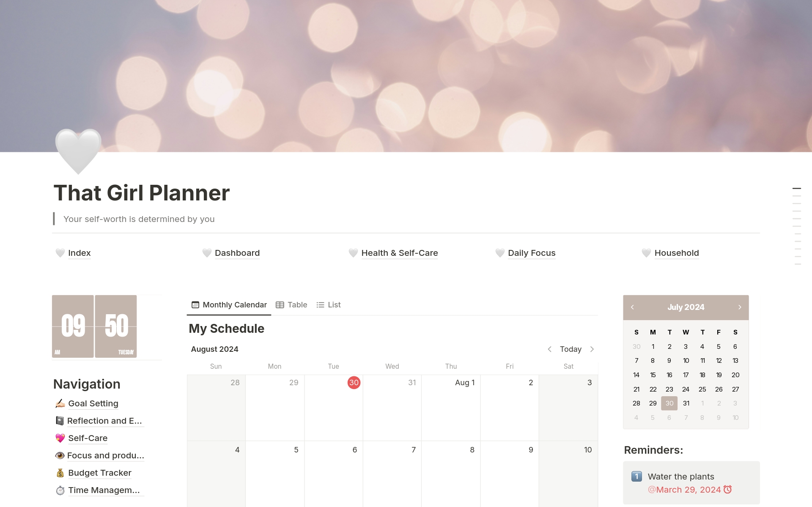Open the Index navigation icon
This screenshot has height=507, width=812.
point(60,252)
